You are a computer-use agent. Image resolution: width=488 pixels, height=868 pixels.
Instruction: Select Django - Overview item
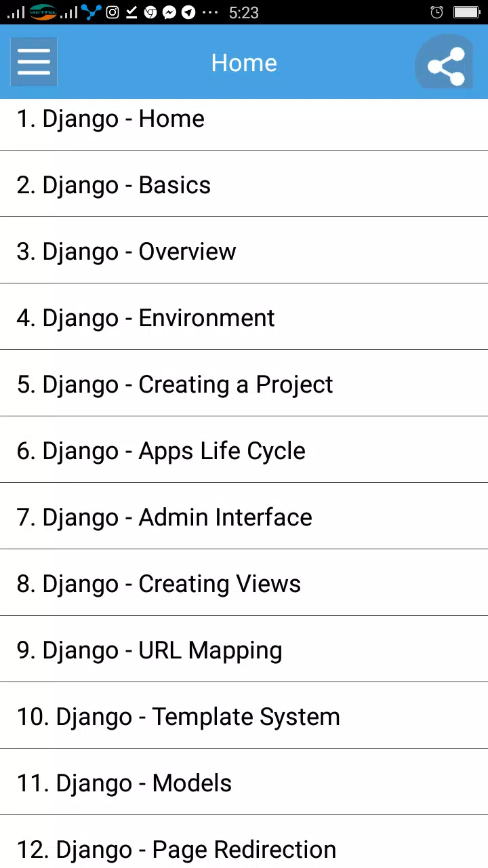tap(244, 250)
